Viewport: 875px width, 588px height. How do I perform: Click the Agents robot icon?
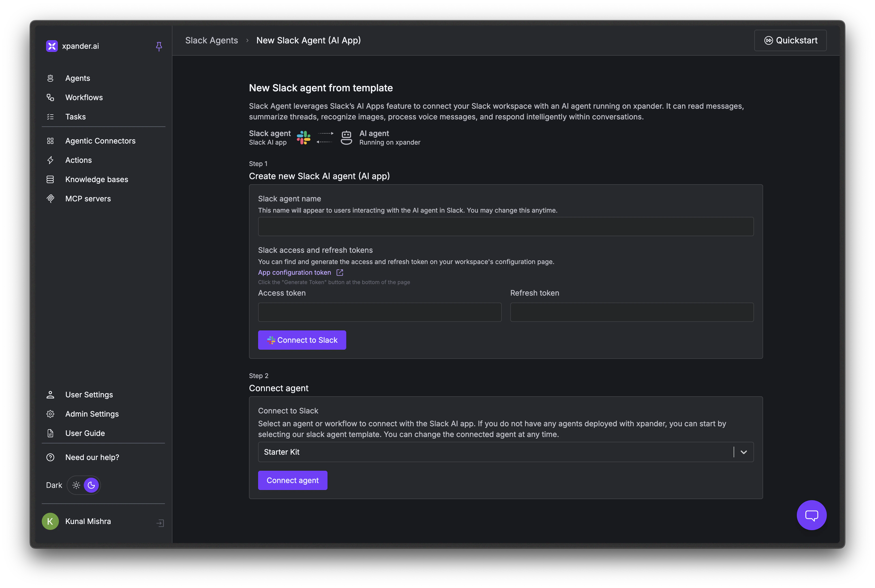tap(50, 78)
